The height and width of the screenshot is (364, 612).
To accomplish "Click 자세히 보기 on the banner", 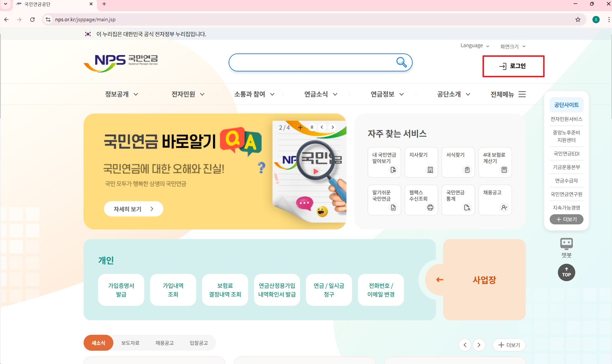I will point(133,209).
